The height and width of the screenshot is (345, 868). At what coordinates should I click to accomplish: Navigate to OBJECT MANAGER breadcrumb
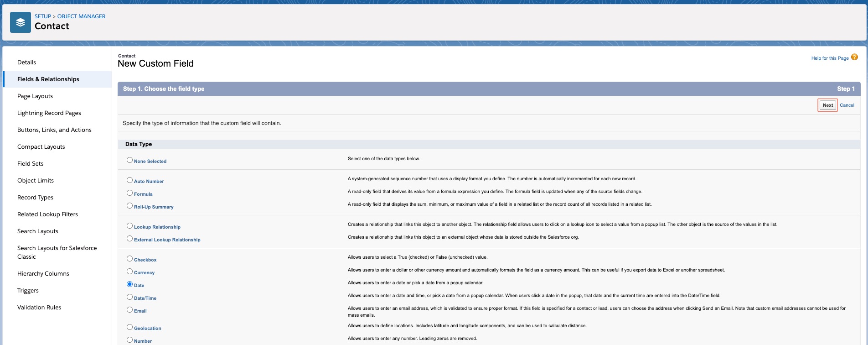(x=81, y=16)
